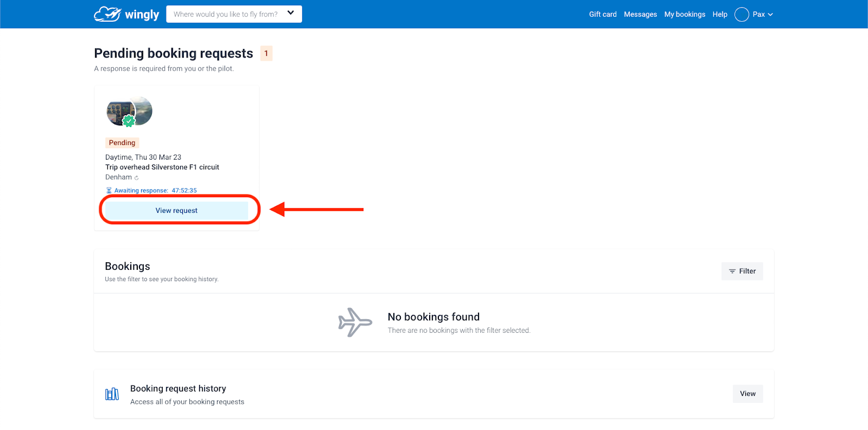The height and width of the screenshot is (430, 868).
Task: Click 'Access all of your booking requests' text
Action: (x=187, y=402)
